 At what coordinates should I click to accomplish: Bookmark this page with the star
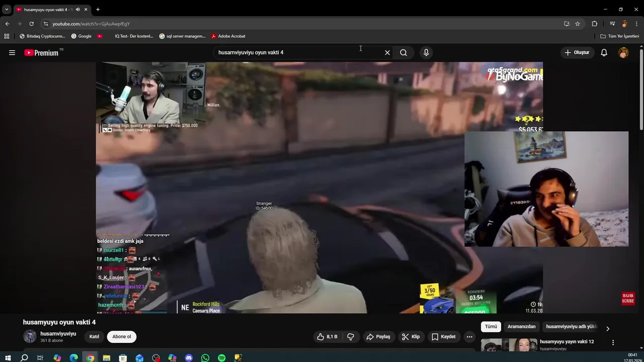click(578, 24)
